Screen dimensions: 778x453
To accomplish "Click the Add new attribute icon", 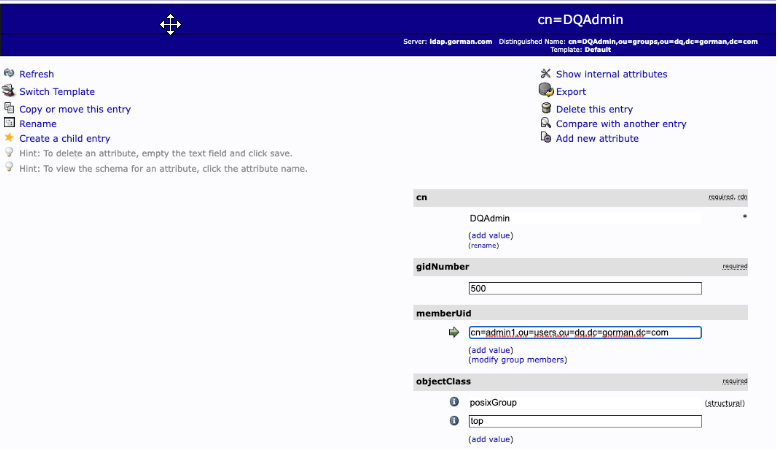I will click(546, 138).
